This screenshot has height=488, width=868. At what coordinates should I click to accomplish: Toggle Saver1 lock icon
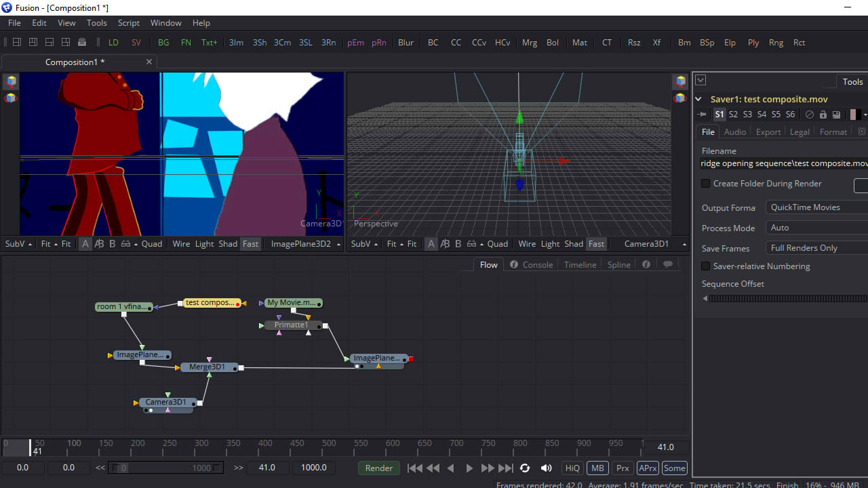coord(823,115)
